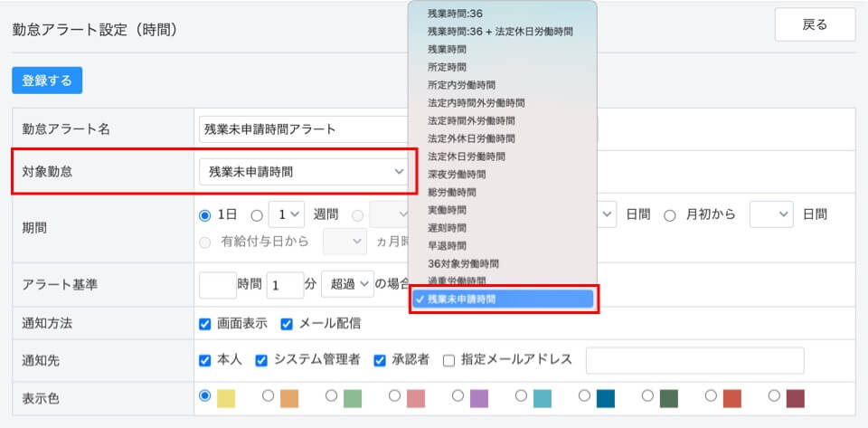Toggle the 画面表示 checkbox
This screenshot has width=868, height=428.
205,323
